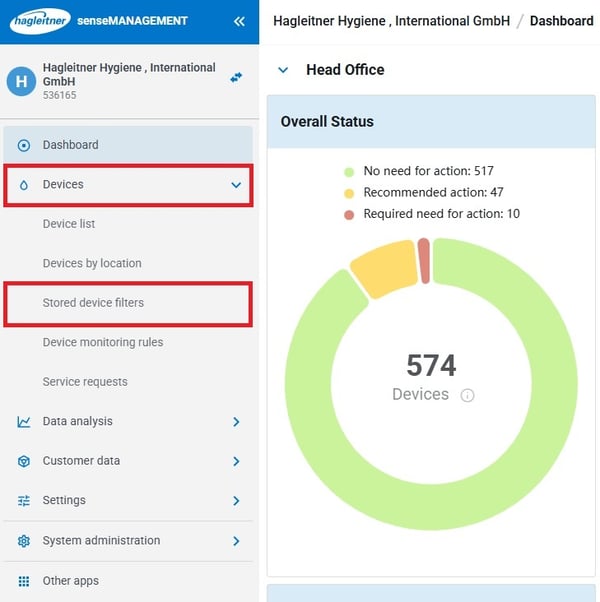600x602 pixels.
Task: Click the Customer data cube icon
Action: click(x=24, y=461)
